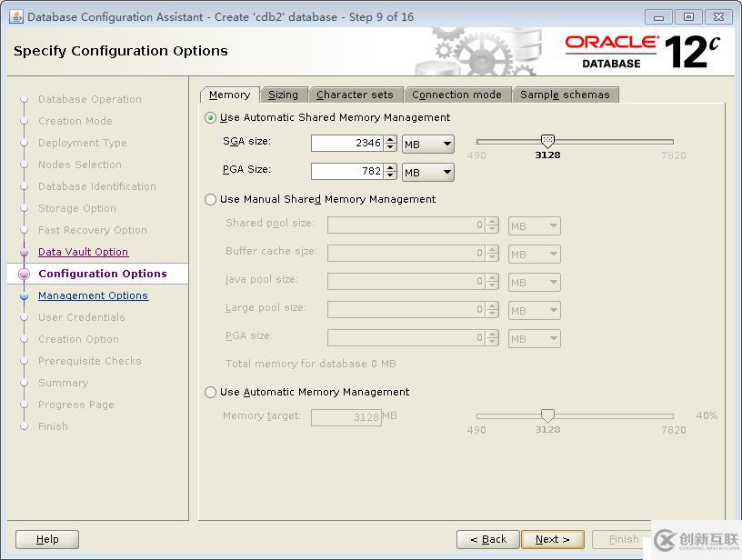The width and height of the screenshot is (742, 560).
Task: Click the Java application icon in title bar
Action: click(16, 16)
